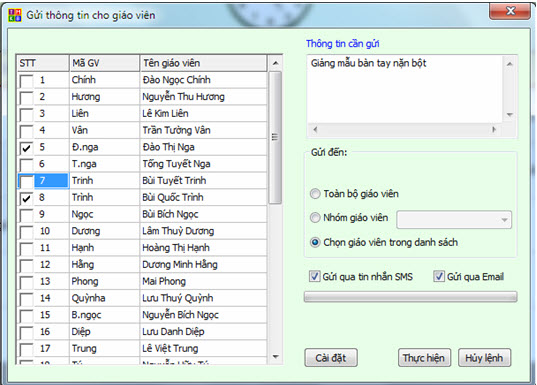The width and height of the screenshot is (537, 385).
Task: Click the name Bùi Tuyết Trinh
Action: [x=174, y=181]
